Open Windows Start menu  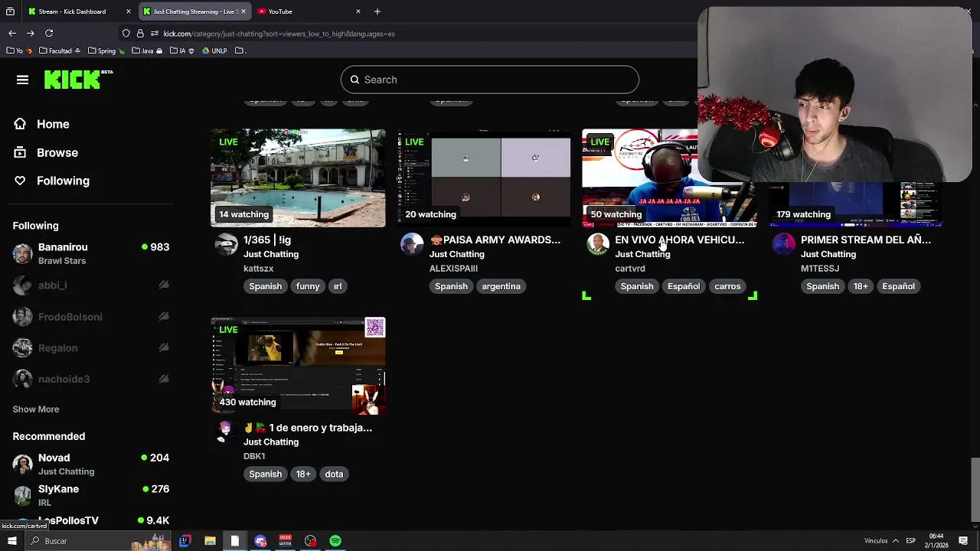click(11, 541)
